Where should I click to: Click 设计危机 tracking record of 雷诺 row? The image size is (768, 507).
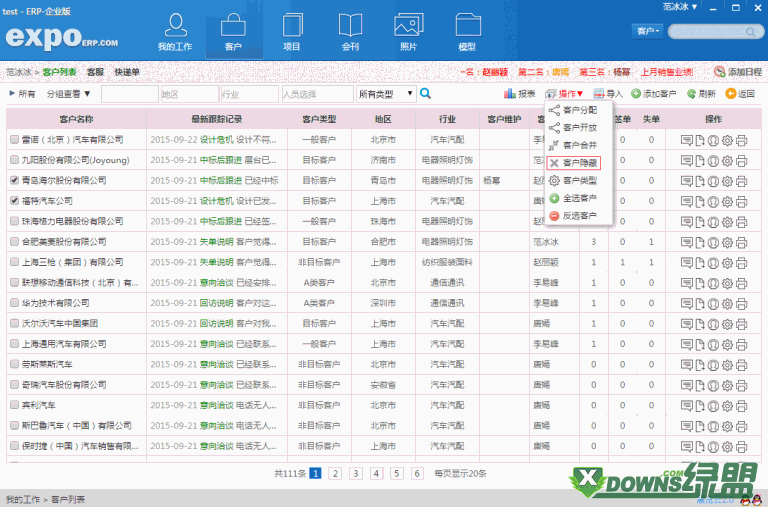tap(216, 140)
